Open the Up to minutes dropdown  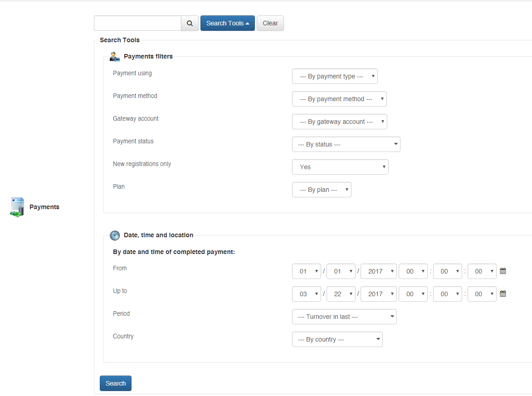click(448, 294)
